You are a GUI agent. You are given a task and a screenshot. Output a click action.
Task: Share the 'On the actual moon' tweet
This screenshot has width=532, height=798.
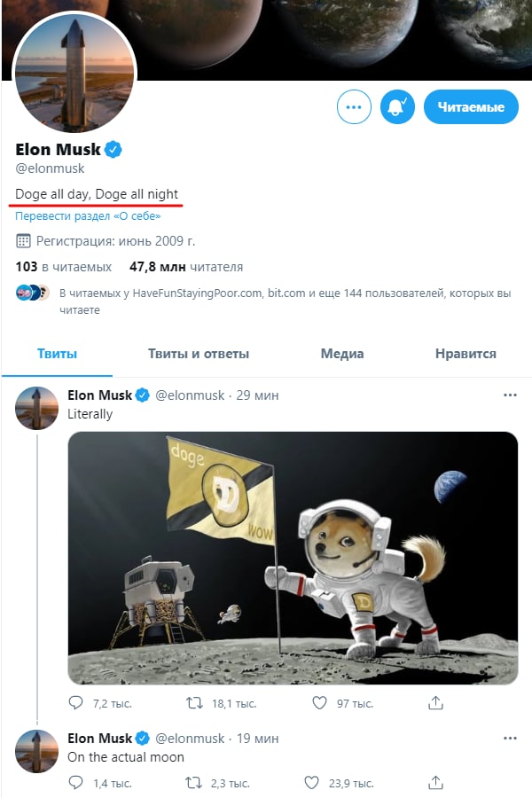click(x=435, y=783)
